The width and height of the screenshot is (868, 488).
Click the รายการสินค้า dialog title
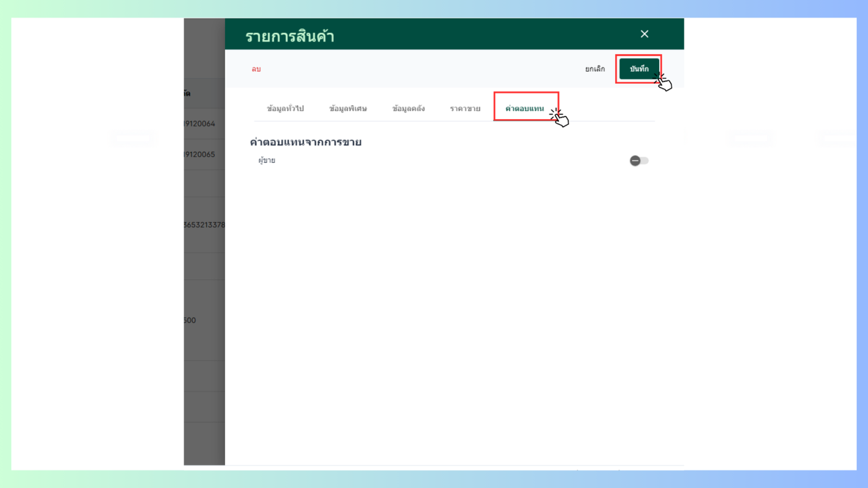(290, 36)
